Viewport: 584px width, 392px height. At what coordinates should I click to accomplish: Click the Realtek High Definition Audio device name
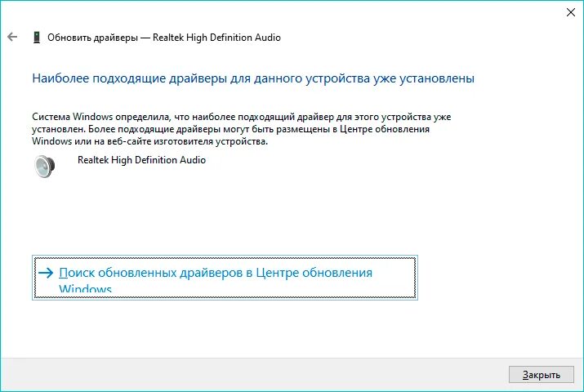(x=141, y=160)
